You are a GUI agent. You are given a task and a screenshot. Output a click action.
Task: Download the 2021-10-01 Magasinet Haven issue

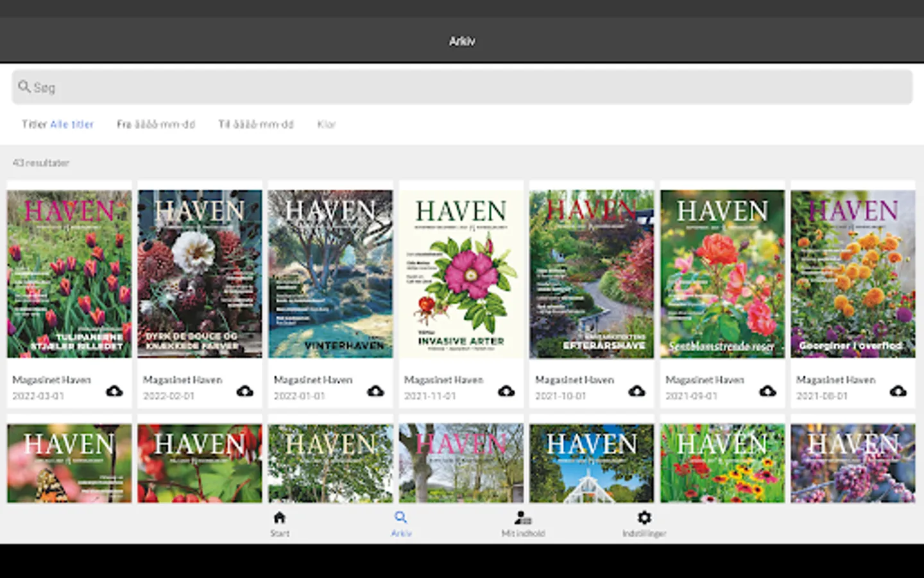tap(637, 390)
